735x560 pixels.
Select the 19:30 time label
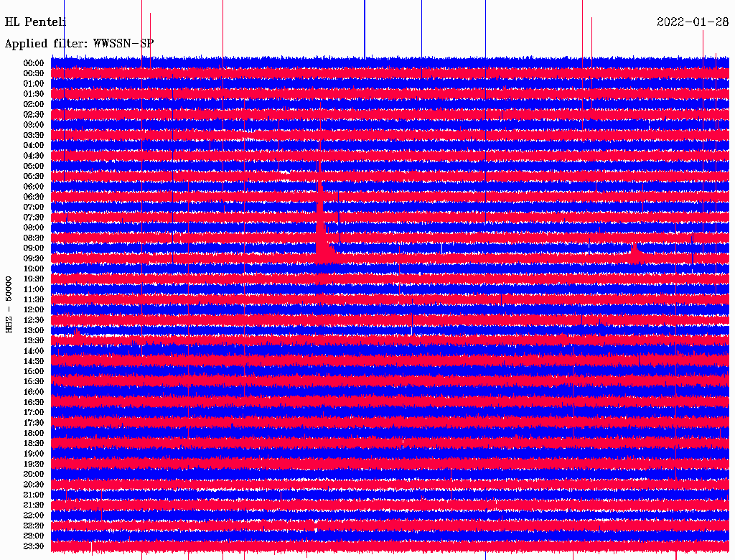pyautogui.click(x=34, y=464)
